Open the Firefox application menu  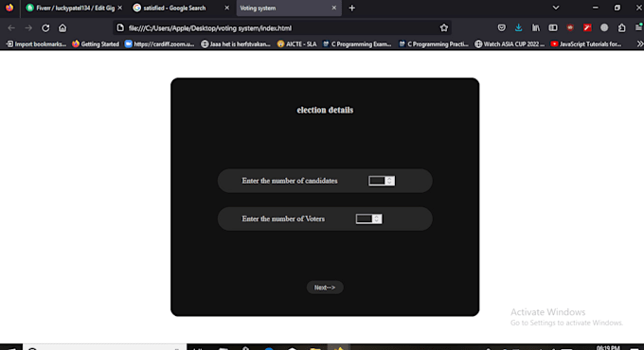[x=638, y=27]
